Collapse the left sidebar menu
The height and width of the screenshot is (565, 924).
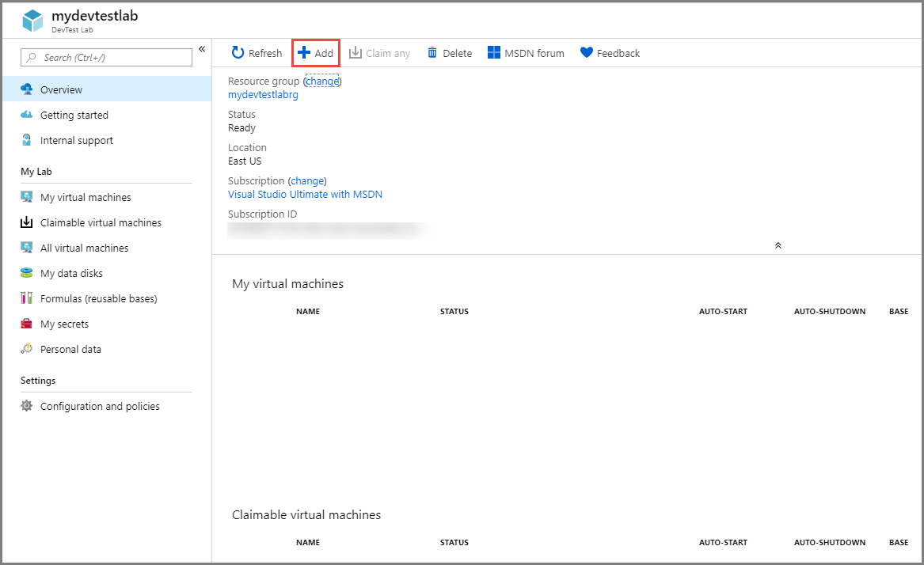202,49
